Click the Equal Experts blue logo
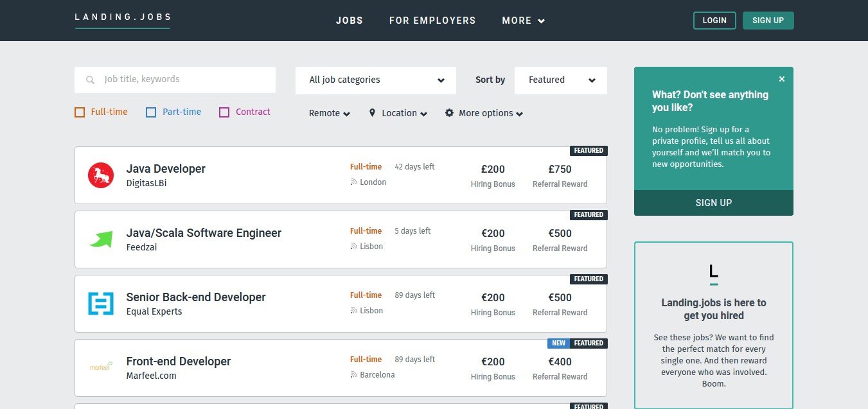Image resolution: width=868 pixels, height=409 pixels. point(101,304)
